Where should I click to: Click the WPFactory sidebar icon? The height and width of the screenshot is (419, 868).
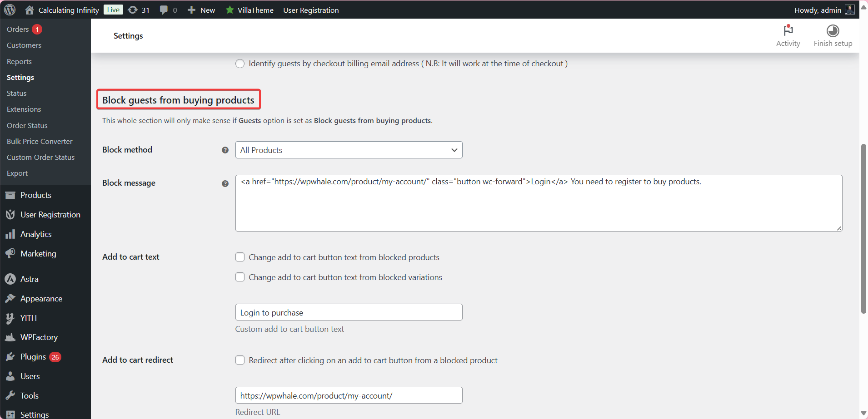coord(10,337)
